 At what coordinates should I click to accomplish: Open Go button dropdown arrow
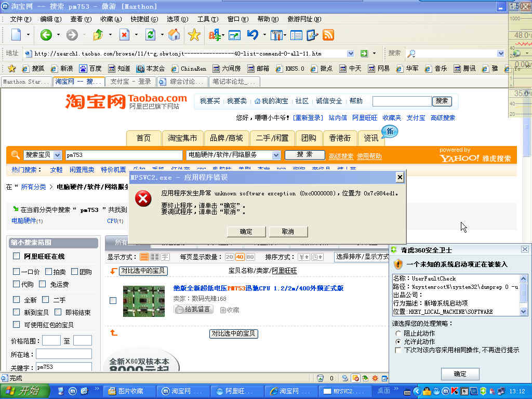point(374,54)
